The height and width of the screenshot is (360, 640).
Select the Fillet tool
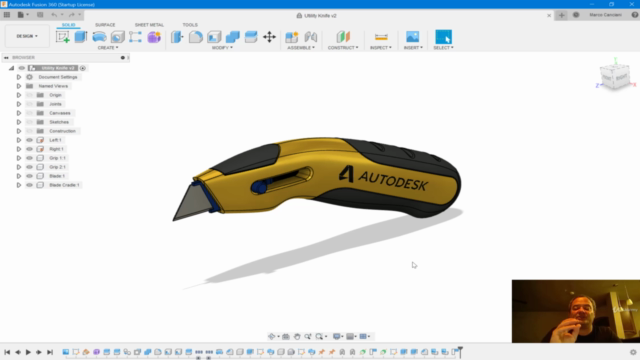[x=196, y=37]
